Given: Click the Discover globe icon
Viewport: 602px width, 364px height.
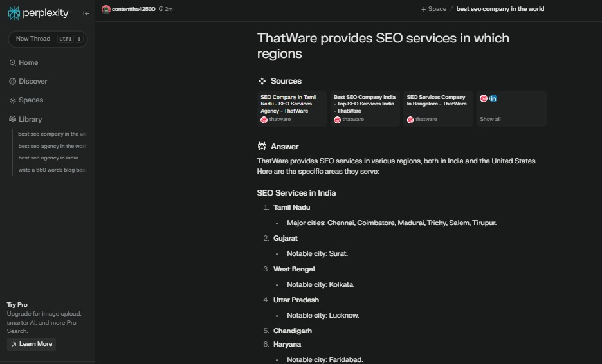Looking at the screenshot, I should pyautogui.click(x=13, y=82).
